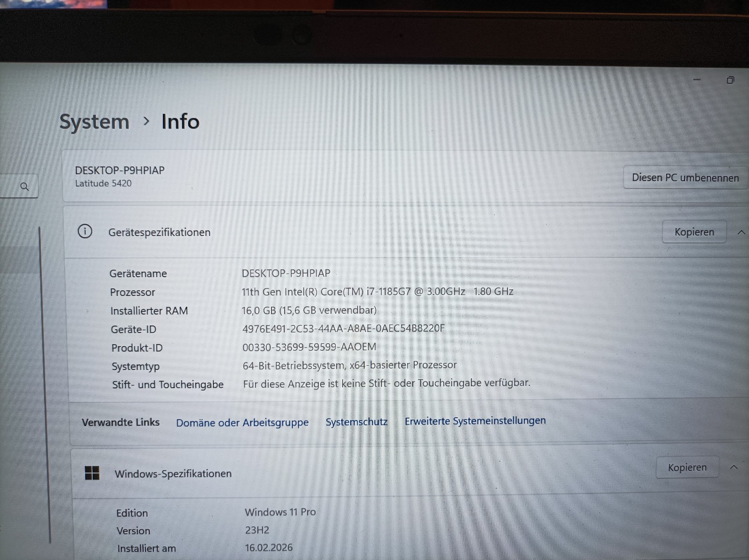Copy device specifications with Kopieren button
Image resolution: width=749 pixels, height=560 pixels.
(x=694, y=232)
